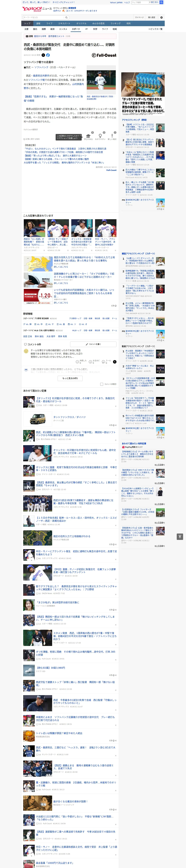Select the エンタメ category tab

pos(63,29)
